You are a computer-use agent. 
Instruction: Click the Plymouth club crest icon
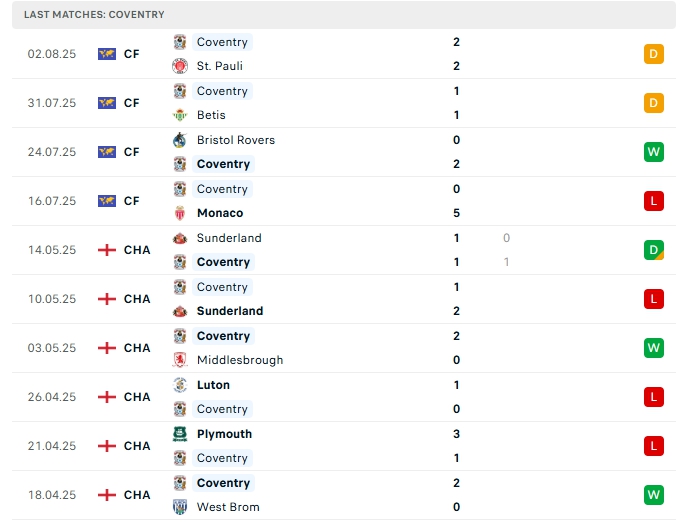[x=180, y=434]
